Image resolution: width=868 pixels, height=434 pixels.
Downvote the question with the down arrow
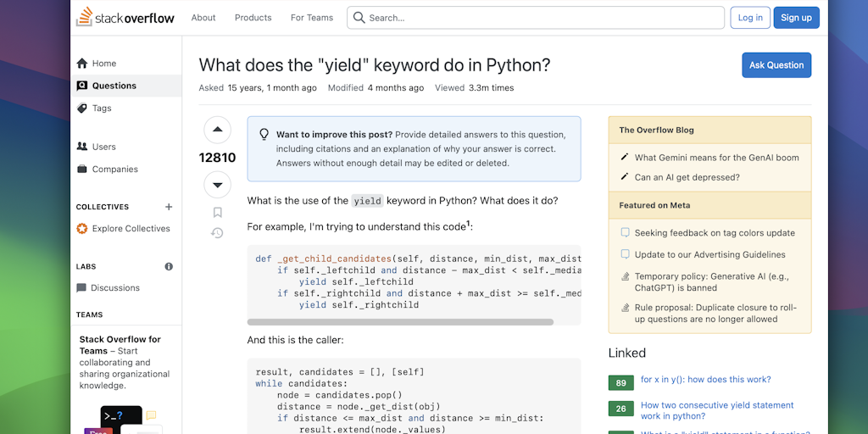click(x=217, y=185)
